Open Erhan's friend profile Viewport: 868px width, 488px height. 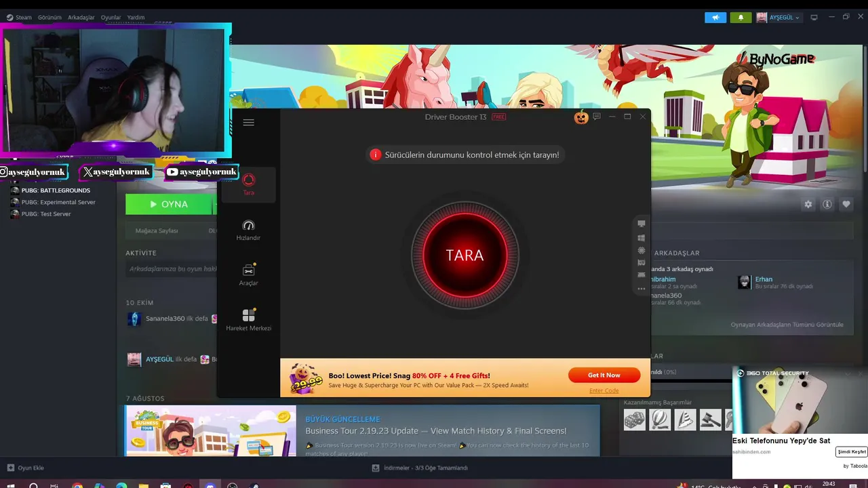pos(764,279)
